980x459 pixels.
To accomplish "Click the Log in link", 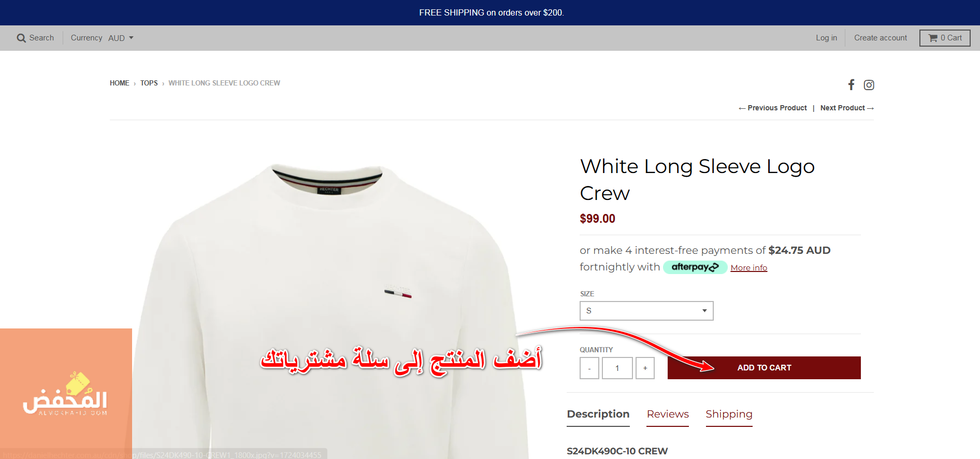I will (826, 38).
